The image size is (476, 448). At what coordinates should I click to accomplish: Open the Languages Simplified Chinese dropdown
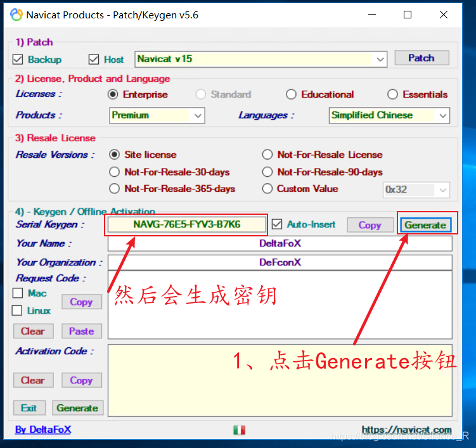tap(442, 115)
